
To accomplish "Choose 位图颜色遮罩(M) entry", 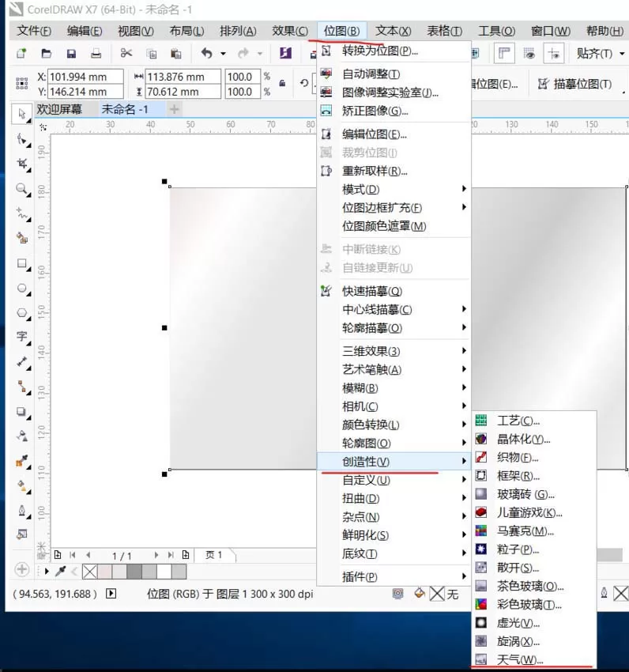I will click(394, 226).
